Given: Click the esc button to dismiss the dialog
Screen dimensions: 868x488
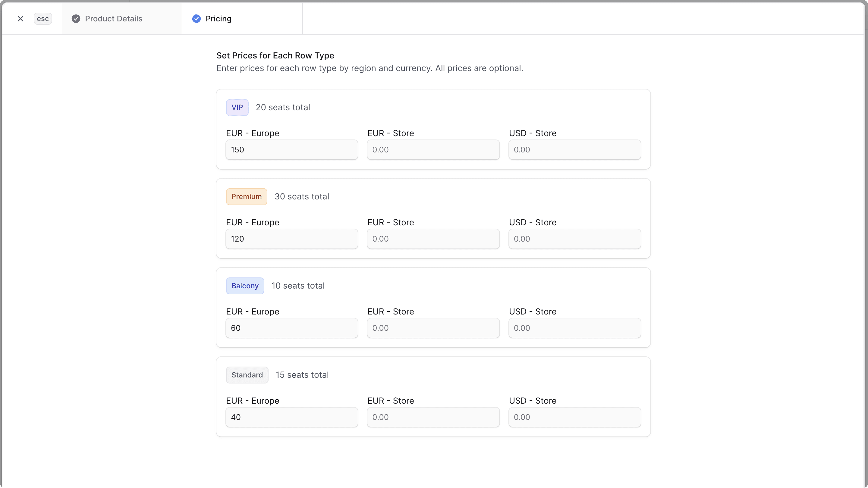Looking at the screenshot, I should (43, 18).
